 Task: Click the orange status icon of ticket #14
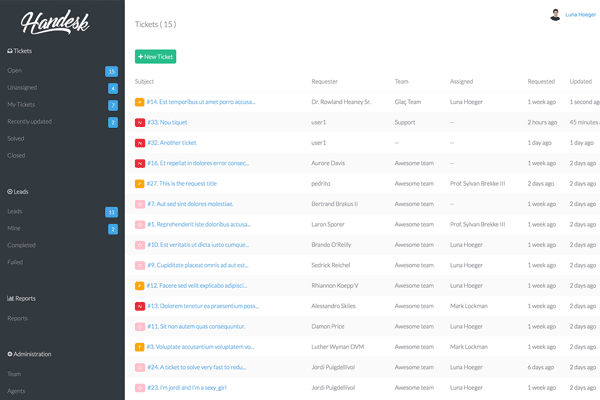tap(140, 102)
